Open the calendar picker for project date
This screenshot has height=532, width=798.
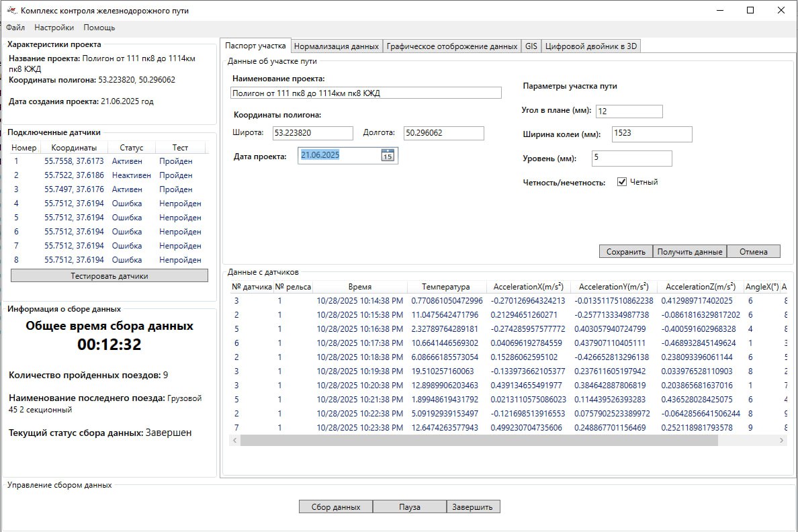tap(387, 156)
